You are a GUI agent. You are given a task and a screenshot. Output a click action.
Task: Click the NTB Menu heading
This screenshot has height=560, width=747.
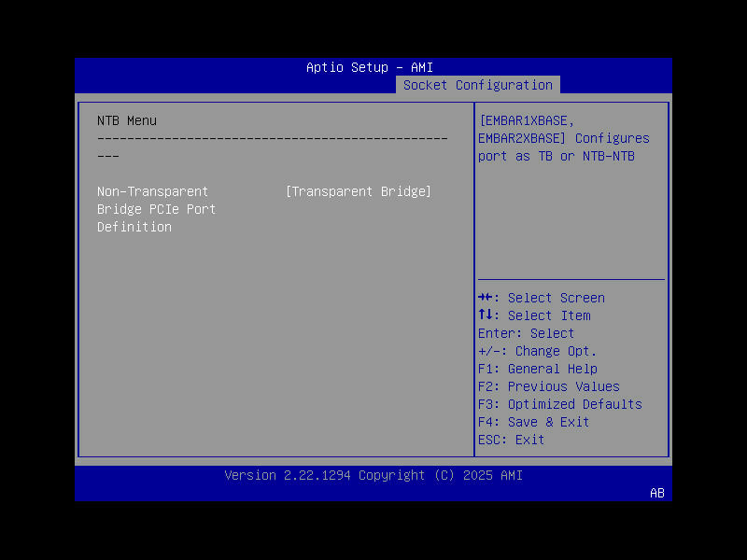pyautogui.click(x=126, y=120)
